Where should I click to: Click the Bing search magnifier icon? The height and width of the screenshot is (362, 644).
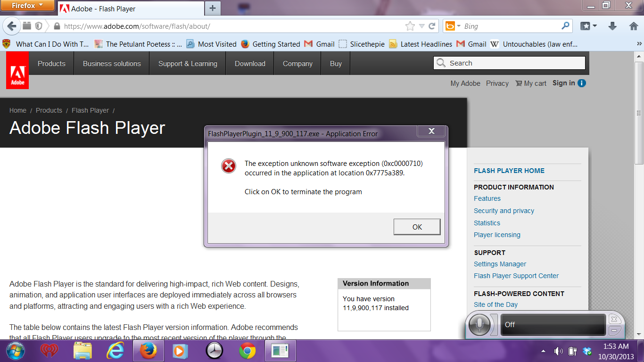coord(566,26)
